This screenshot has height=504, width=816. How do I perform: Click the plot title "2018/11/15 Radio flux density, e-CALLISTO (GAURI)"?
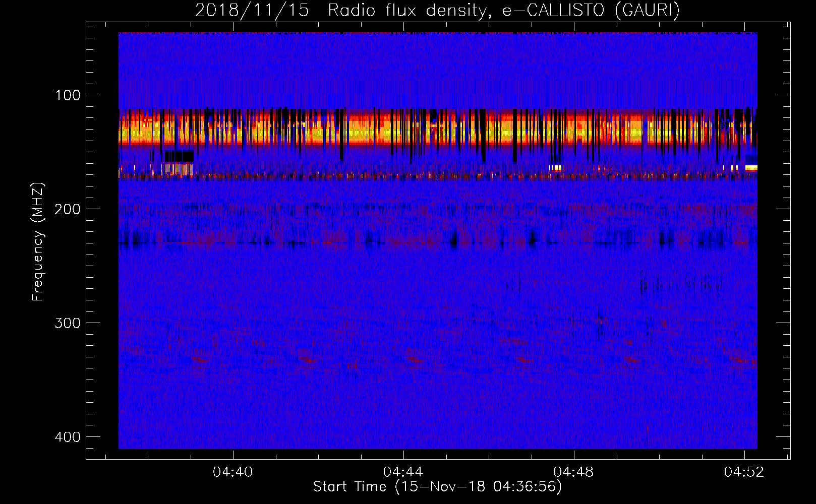pos(437,10)
